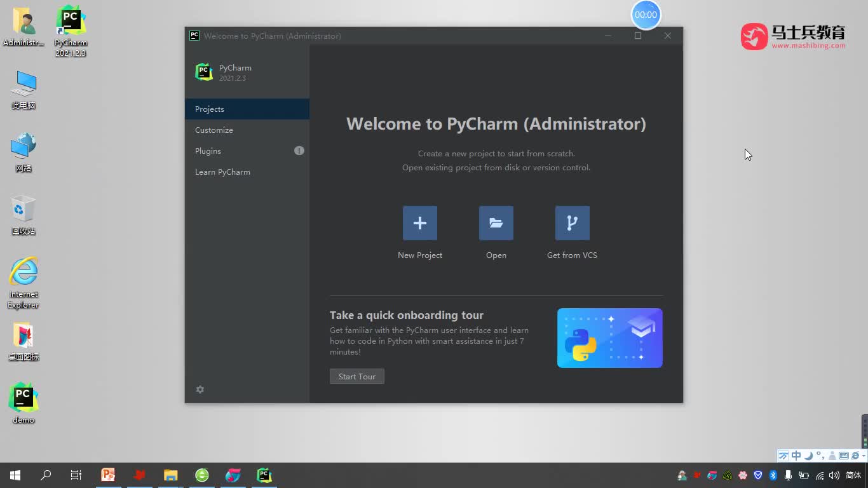Viewport: 868px width, 488px height.
Task: Click the music note app on taskbar
Action: 233,475
